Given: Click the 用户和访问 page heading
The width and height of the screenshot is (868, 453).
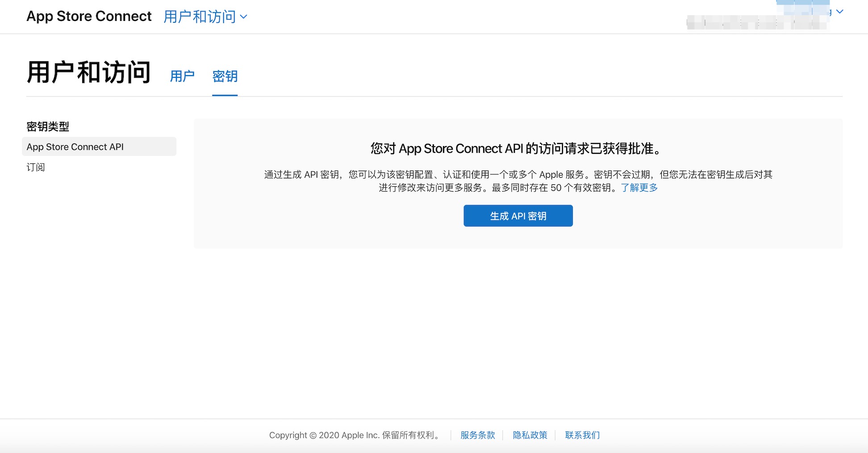Looking at the screenshot, I should pos(88,72).
